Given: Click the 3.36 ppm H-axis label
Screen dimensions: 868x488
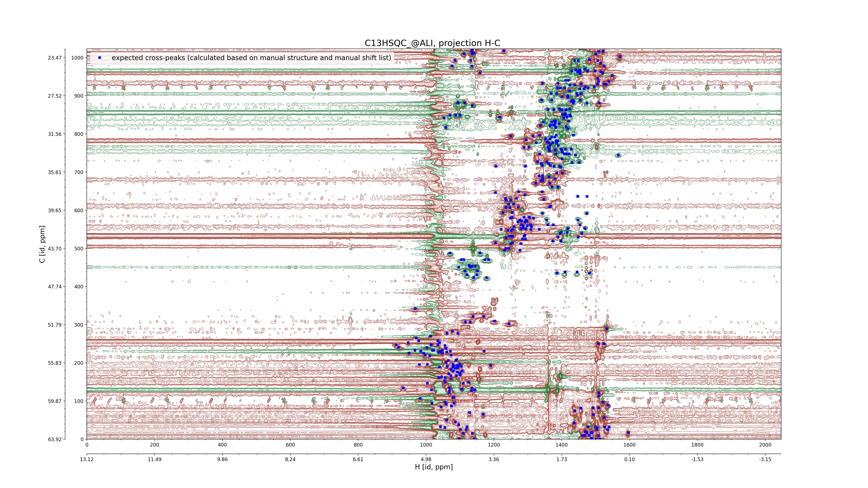Looking at the screenshot, I should (494, 459).
